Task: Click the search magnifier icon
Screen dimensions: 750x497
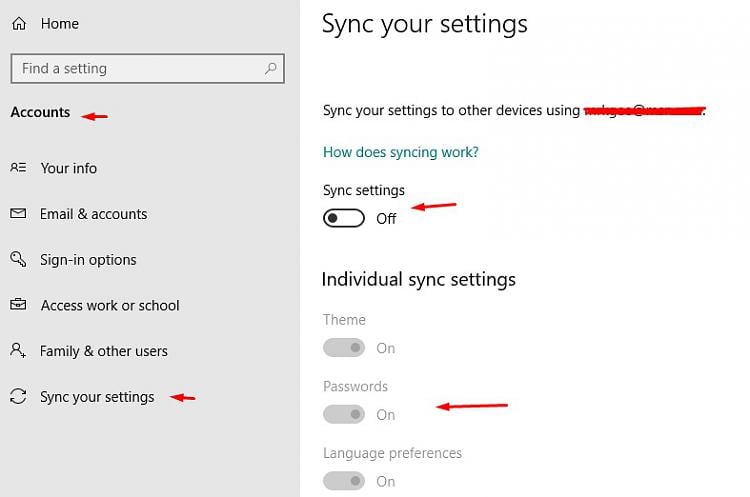Action: 271,69
